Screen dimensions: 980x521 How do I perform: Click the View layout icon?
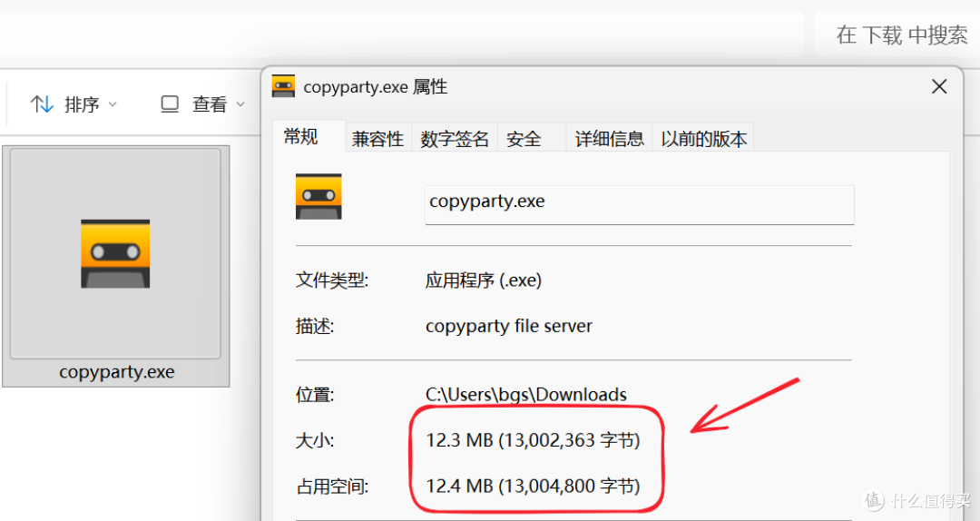point(170,103)
